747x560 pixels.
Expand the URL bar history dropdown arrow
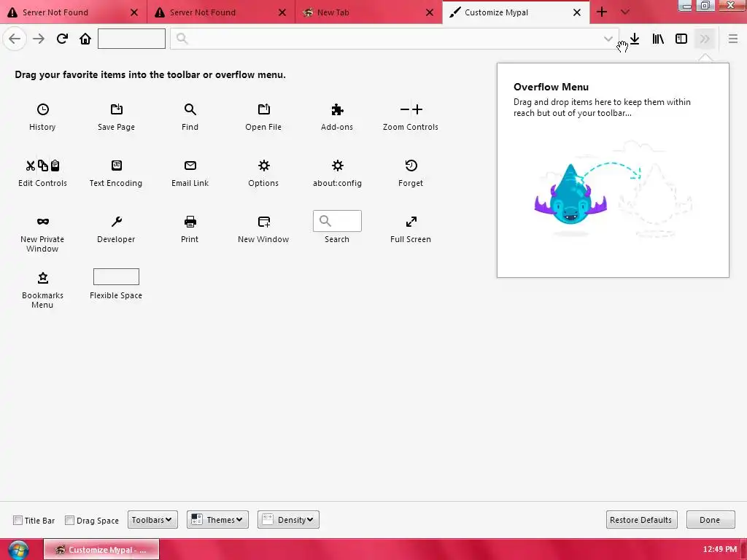[x=608, y=39]
